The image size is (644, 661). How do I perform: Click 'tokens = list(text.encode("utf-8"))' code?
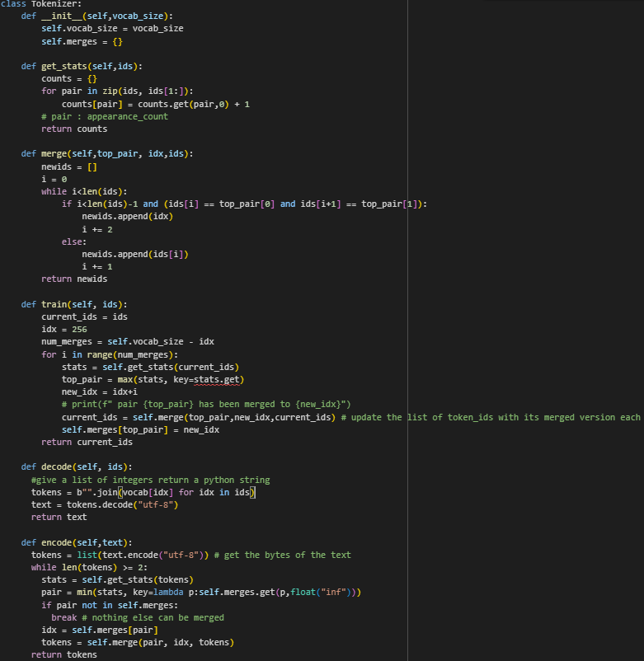pos(120,556)
